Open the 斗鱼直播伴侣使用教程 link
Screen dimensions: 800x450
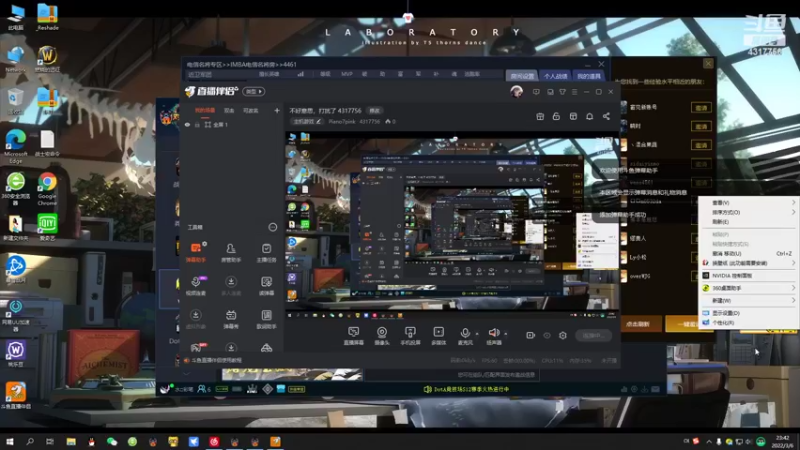[216, 360]
